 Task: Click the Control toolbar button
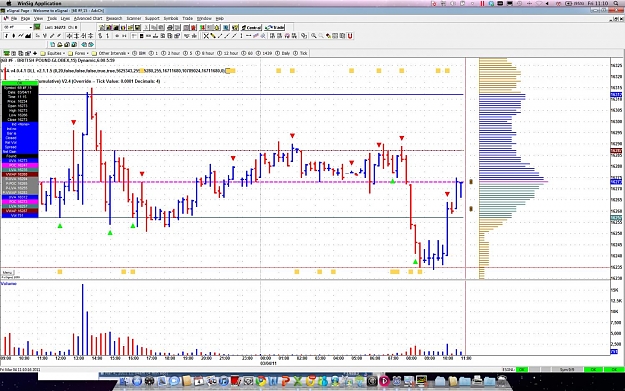pyautogui.click(x=251, y=28)
